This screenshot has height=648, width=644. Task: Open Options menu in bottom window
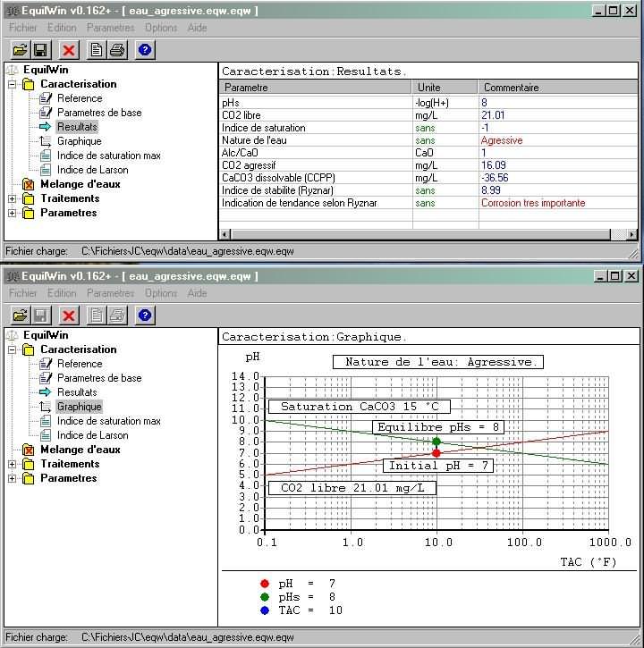point(161,293)
